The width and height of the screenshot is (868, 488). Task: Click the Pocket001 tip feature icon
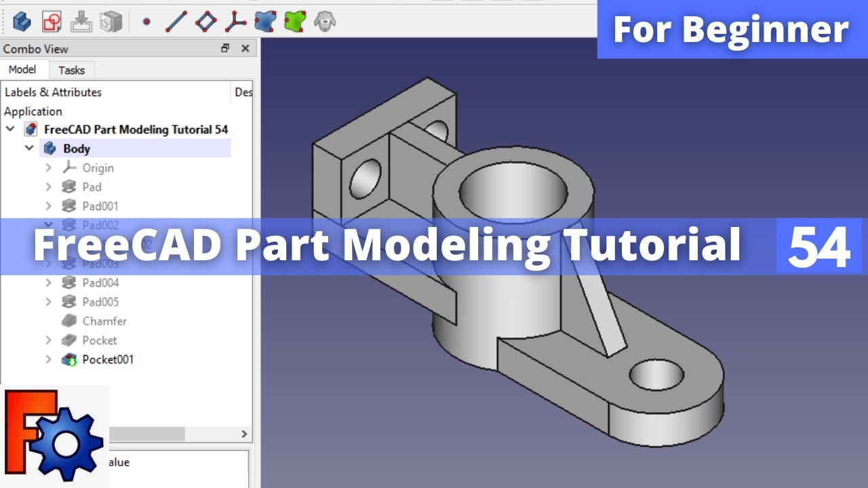coord(68,359)
